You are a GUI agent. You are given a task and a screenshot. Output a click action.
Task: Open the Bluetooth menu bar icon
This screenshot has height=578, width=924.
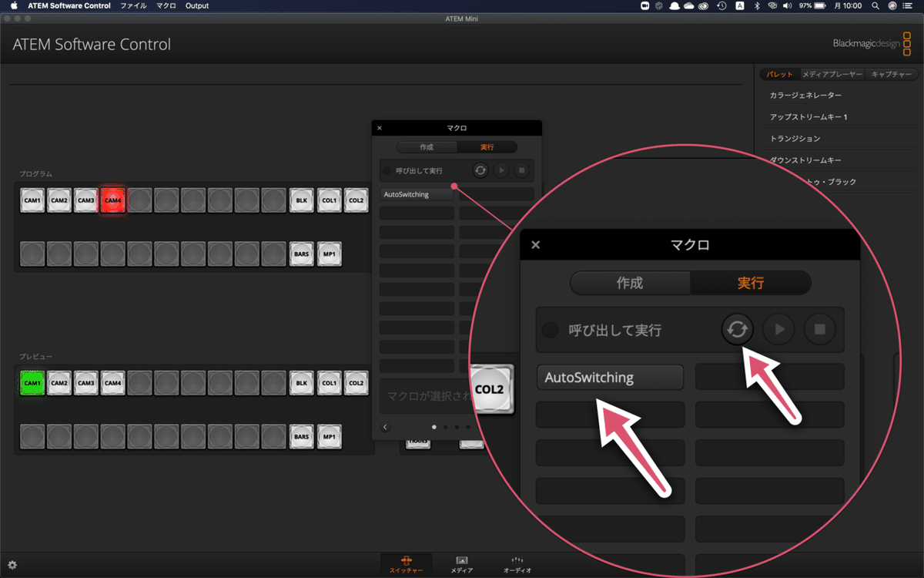pos(756,5)
